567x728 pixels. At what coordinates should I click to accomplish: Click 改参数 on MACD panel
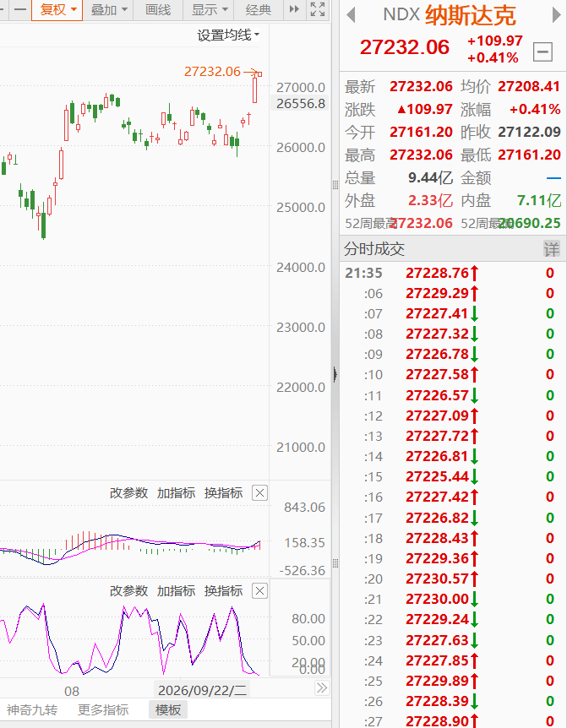coord(128,493)
